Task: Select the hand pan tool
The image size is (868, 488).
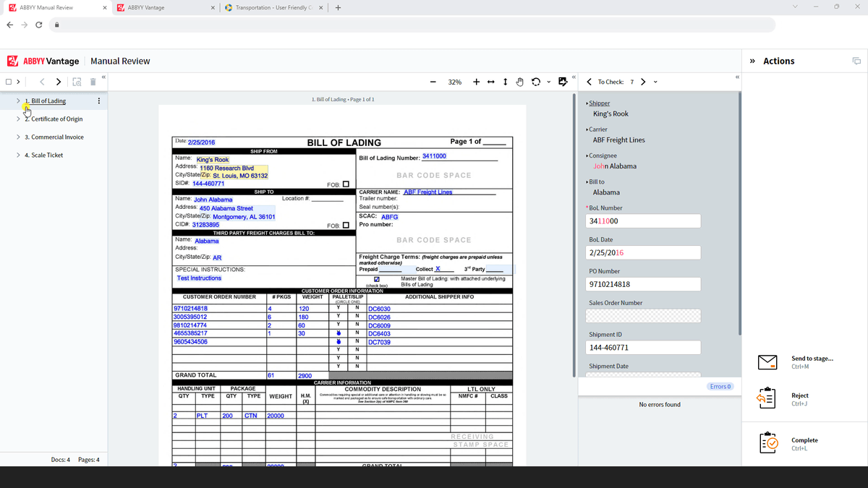Action: [x=519, y=82]
